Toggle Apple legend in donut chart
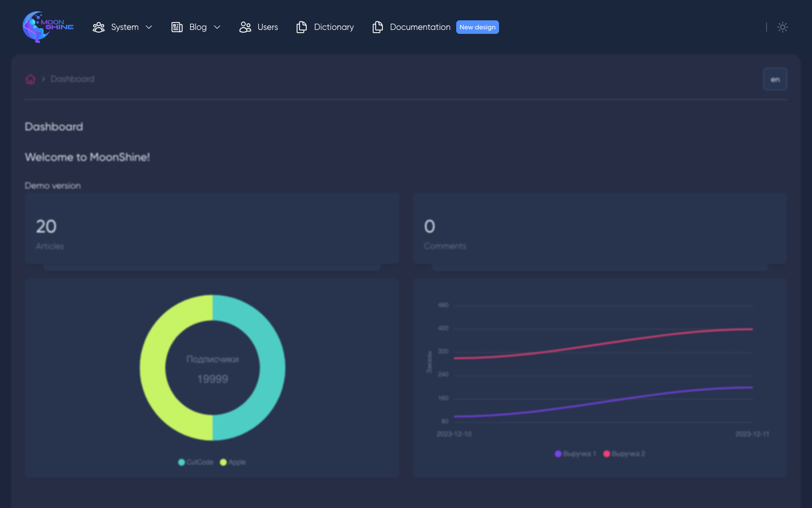Image resolution: width=812 pixels, height=508 pixels. (233, 462)
